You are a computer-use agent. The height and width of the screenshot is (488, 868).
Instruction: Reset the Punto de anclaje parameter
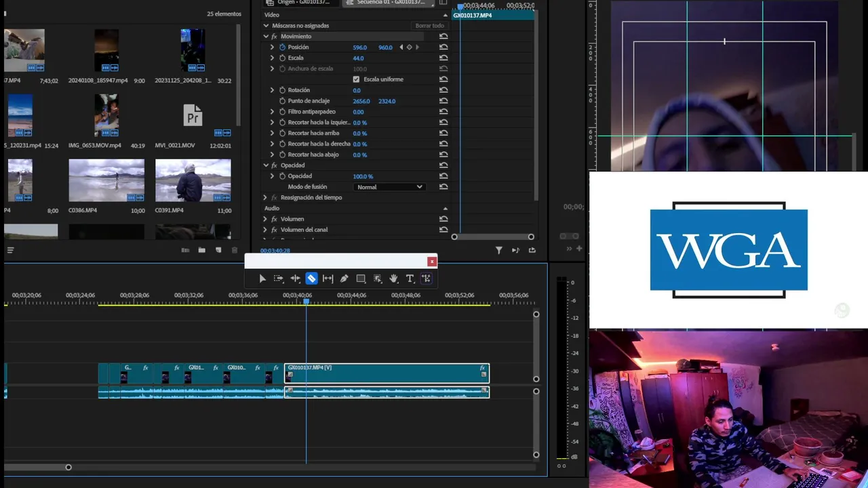click(443, 101)
